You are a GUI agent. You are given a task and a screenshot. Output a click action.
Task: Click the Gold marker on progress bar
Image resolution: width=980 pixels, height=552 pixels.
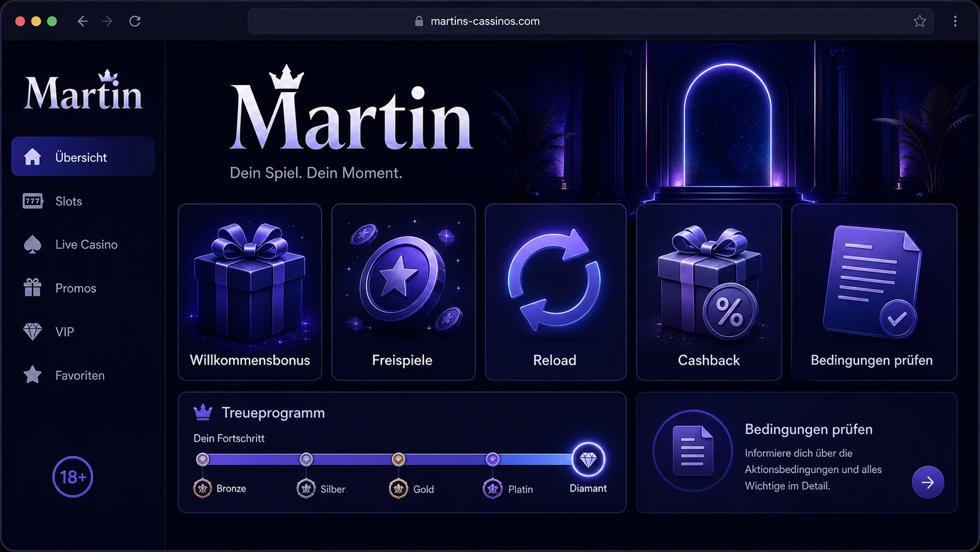tap(399, 459)
